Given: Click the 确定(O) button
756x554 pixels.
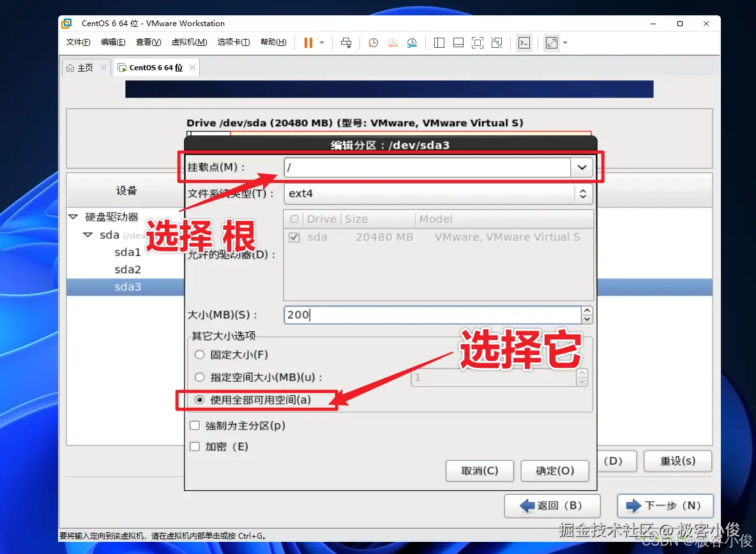Looking at the screenshot, I should tap(555, 470).
